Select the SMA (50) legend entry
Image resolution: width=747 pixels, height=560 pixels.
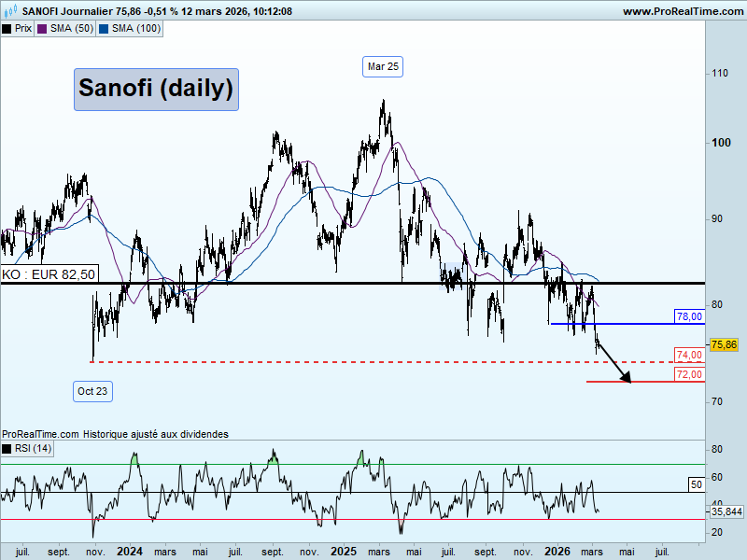[65, 29]
